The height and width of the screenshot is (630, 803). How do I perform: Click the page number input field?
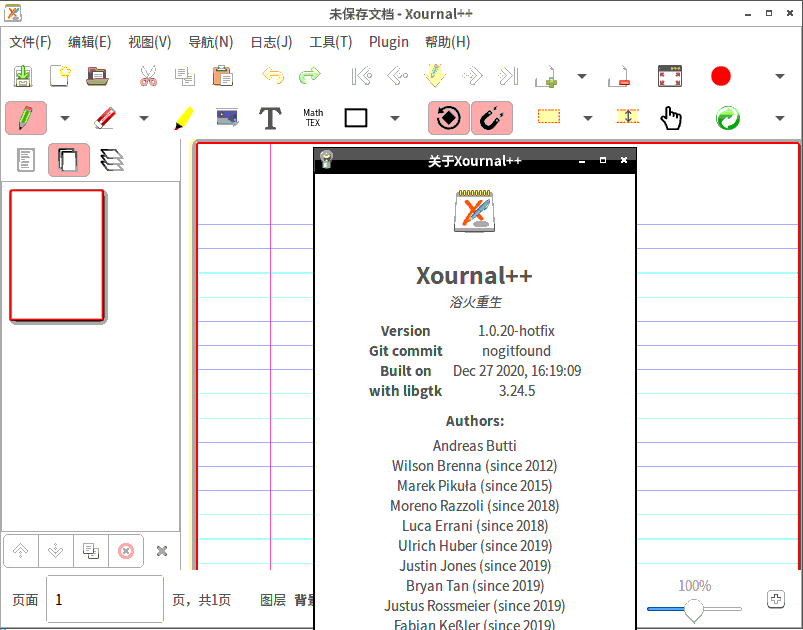tap(105, 599)
